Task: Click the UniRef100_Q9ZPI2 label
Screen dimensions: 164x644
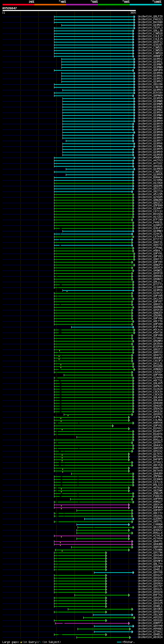Action: click(150, 42)
